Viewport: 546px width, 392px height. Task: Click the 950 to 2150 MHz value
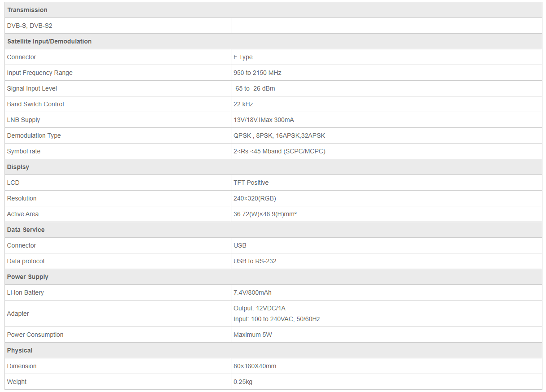(x=257, y=73)
